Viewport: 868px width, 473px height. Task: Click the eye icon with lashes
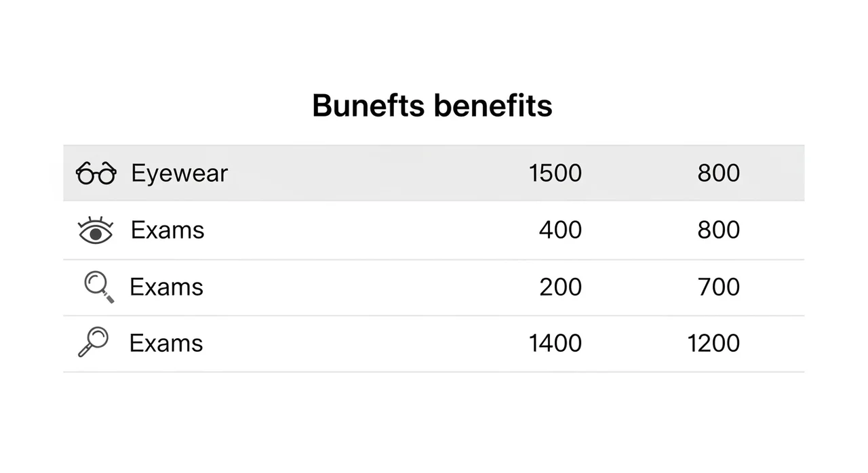pyautogui.click(x=96, y=230)
